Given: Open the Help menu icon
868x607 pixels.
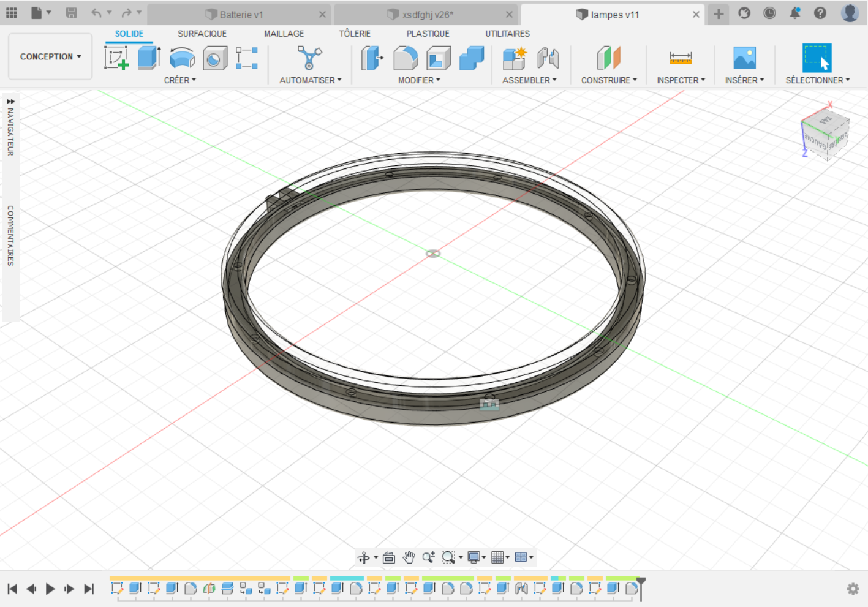Looking at the screenshot, I should [820, 13].
